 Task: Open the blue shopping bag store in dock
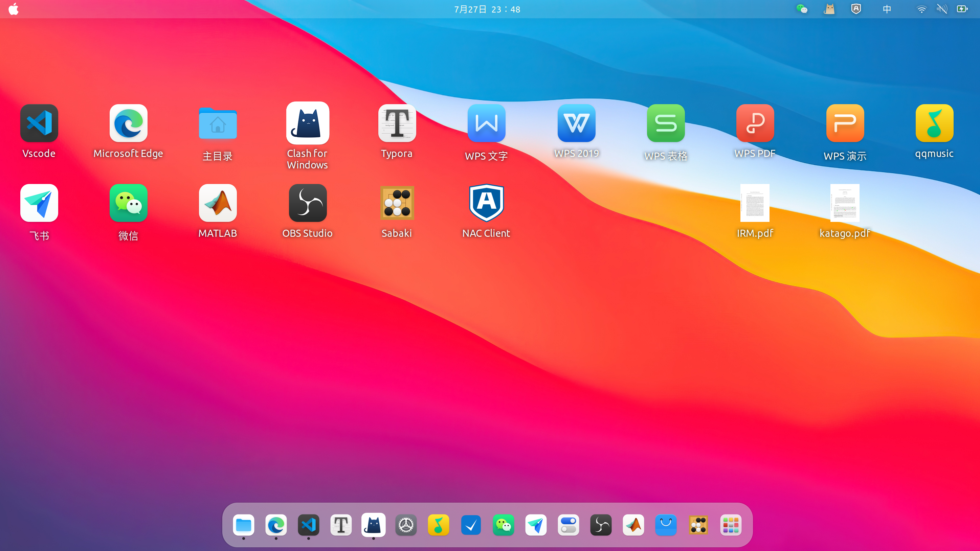[666, 525]
